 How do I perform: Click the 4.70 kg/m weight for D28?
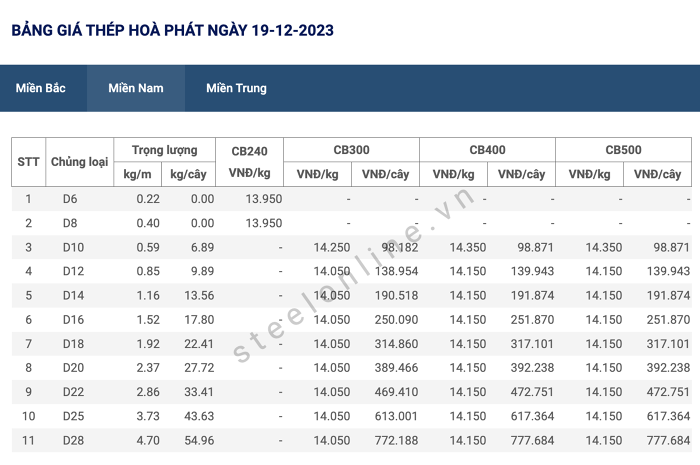(x=148, y=440)
